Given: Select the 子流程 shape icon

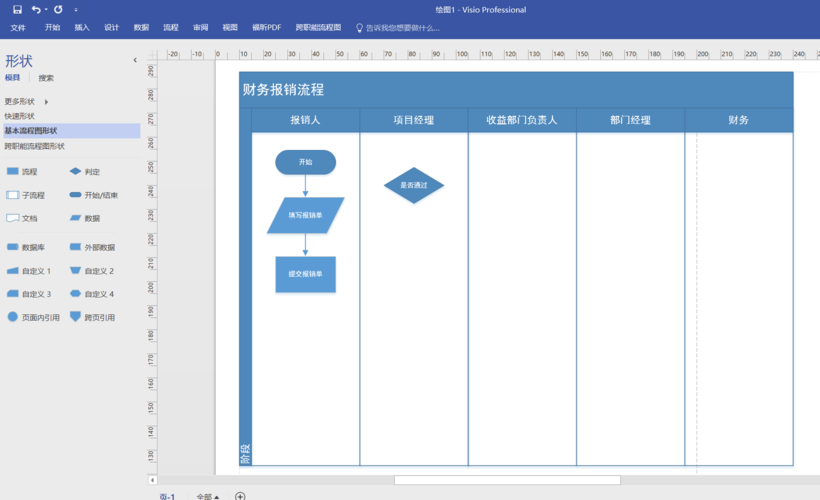Looking at the screenshot, I should click(13, 195).
